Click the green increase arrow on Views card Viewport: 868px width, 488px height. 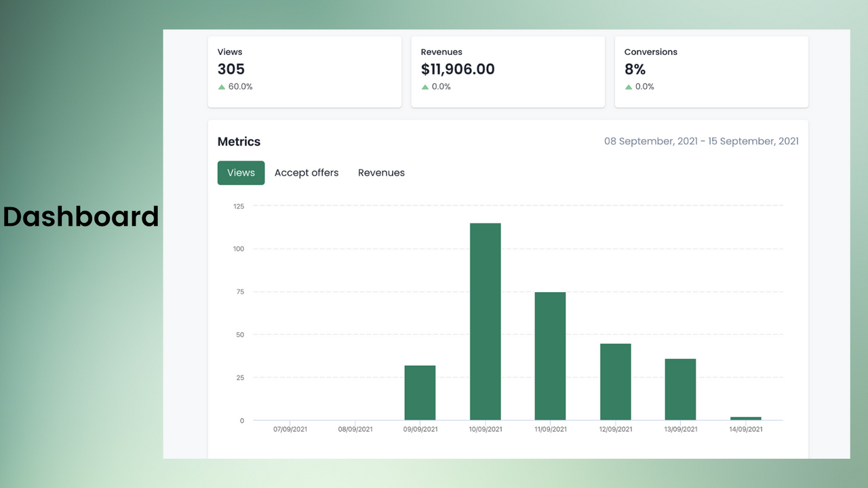click(x=221, y=86)
